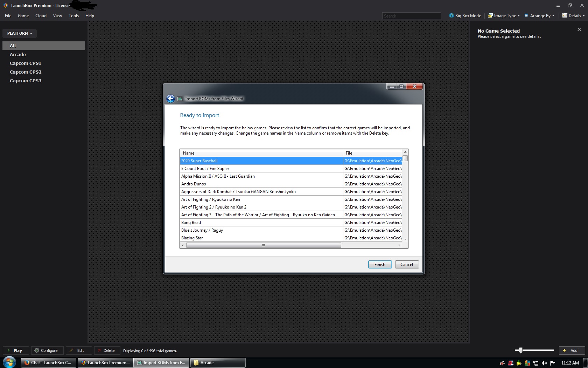Click the Import ROMs wizard title icon
588x368 pixels.
tap(180, 99)
